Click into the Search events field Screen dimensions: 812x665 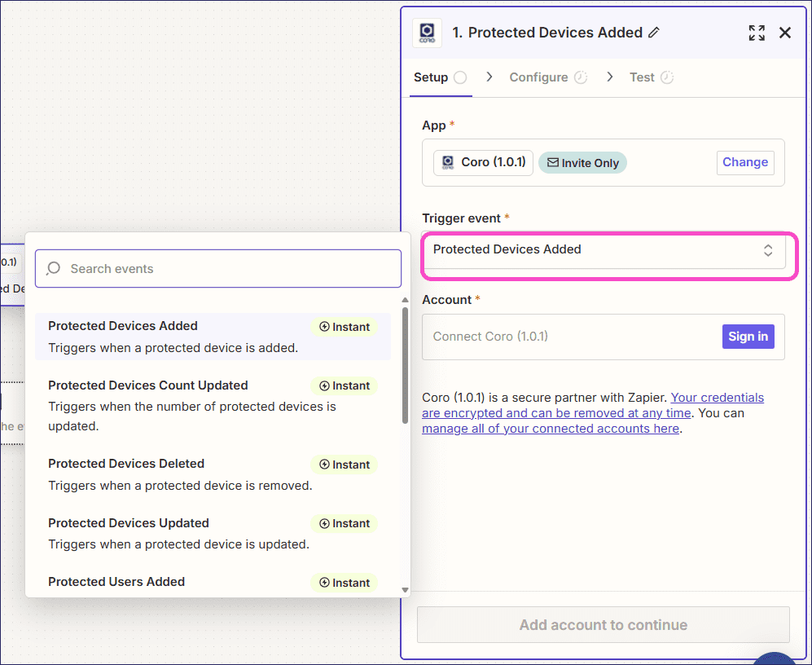pos(228,268)
